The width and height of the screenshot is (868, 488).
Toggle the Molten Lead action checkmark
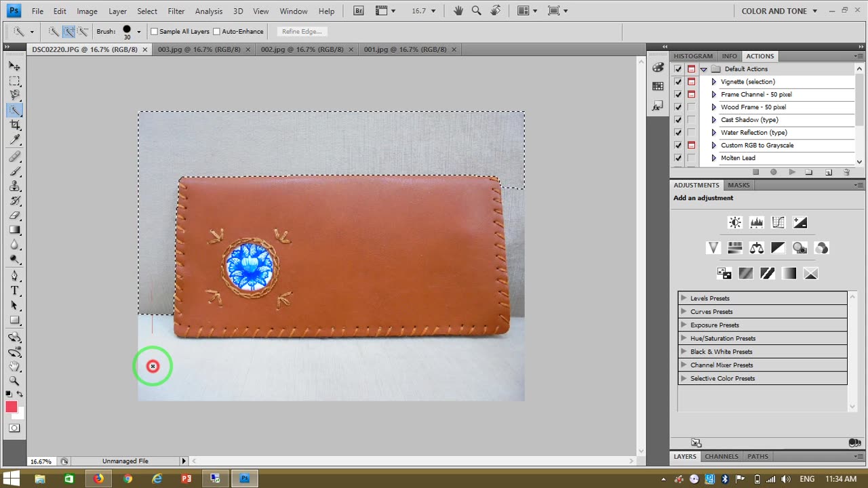[x=678, y=158]
